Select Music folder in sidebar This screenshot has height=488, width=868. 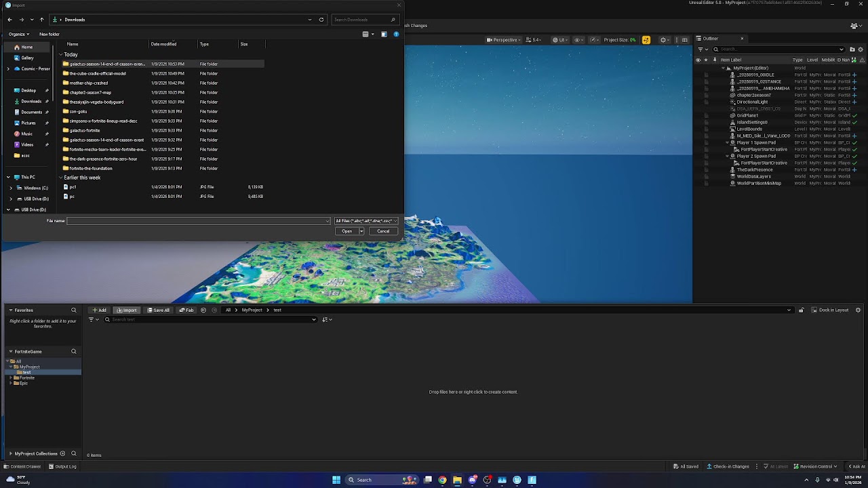pos(26,134)
